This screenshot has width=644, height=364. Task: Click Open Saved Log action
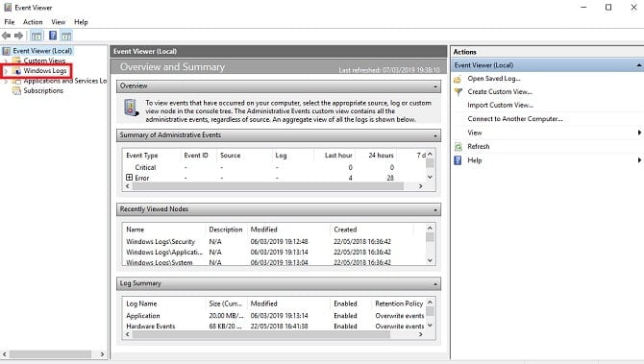click(494, 79)
